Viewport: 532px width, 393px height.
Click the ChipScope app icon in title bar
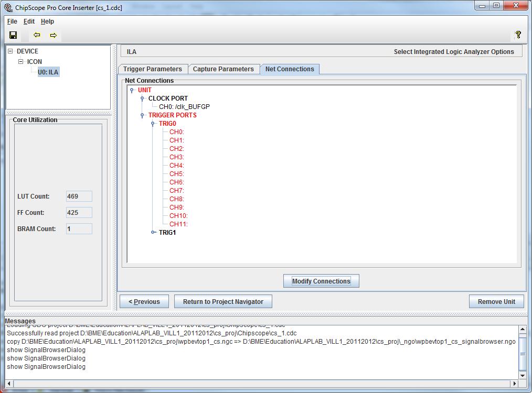(8, 7)
